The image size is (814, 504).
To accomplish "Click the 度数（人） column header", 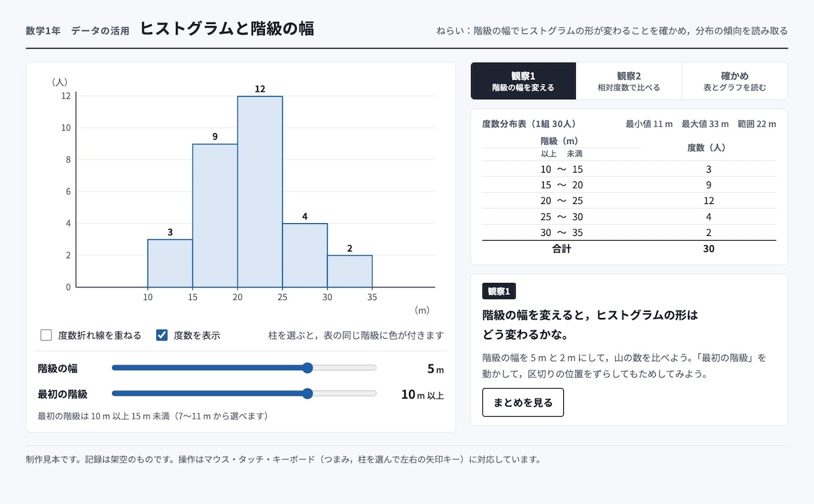I will 709,147.
